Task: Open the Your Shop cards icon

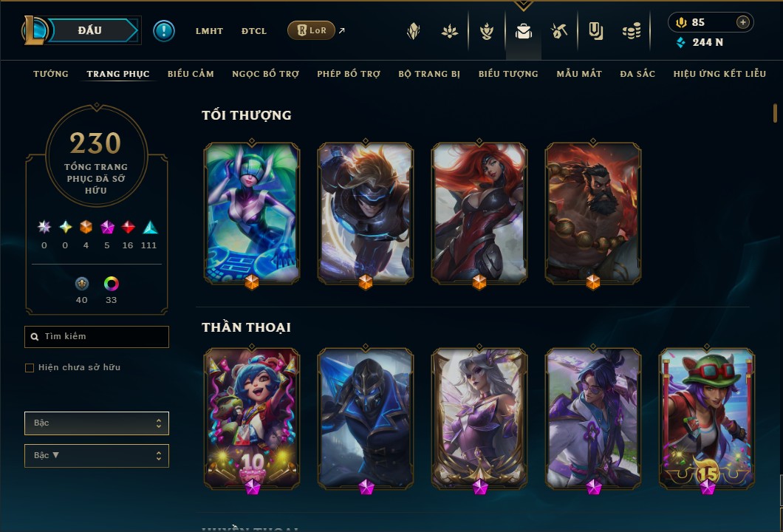Action: coord(595,32)
